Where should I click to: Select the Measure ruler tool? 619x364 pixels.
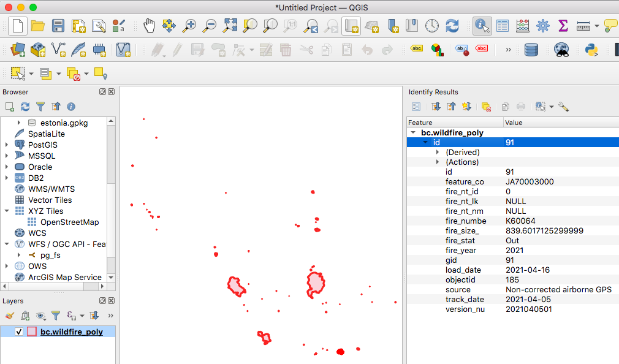[583, 26]
